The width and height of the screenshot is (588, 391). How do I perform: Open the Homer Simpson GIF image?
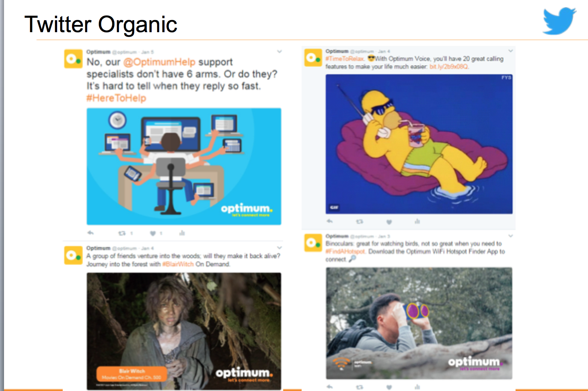419,144
